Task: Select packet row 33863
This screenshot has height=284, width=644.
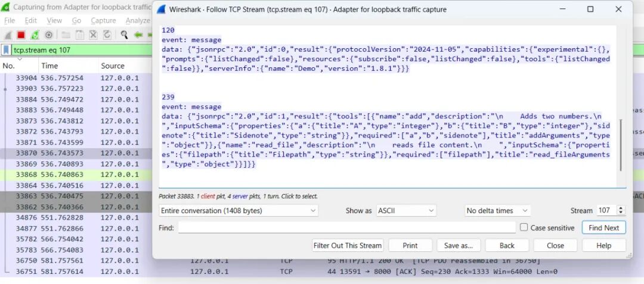Action: click(x=76, y=196)
